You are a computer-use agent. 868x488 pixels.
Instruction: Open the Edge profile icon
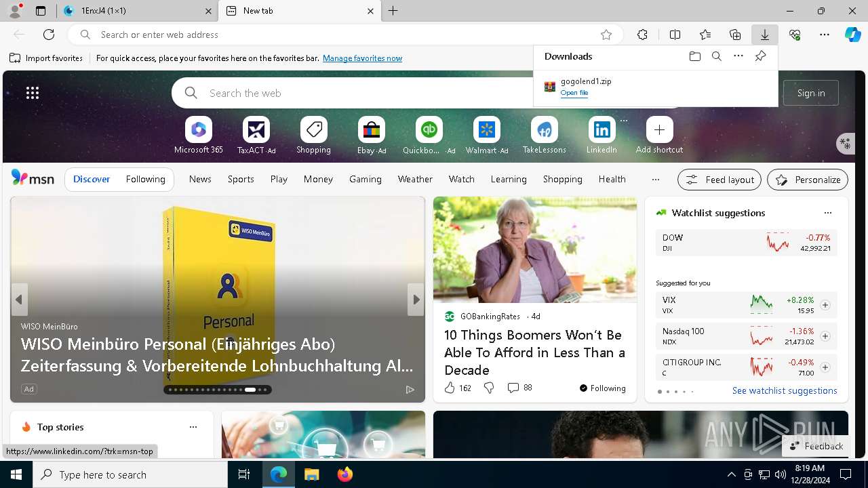pyautogui.click(x=15, y=11)
